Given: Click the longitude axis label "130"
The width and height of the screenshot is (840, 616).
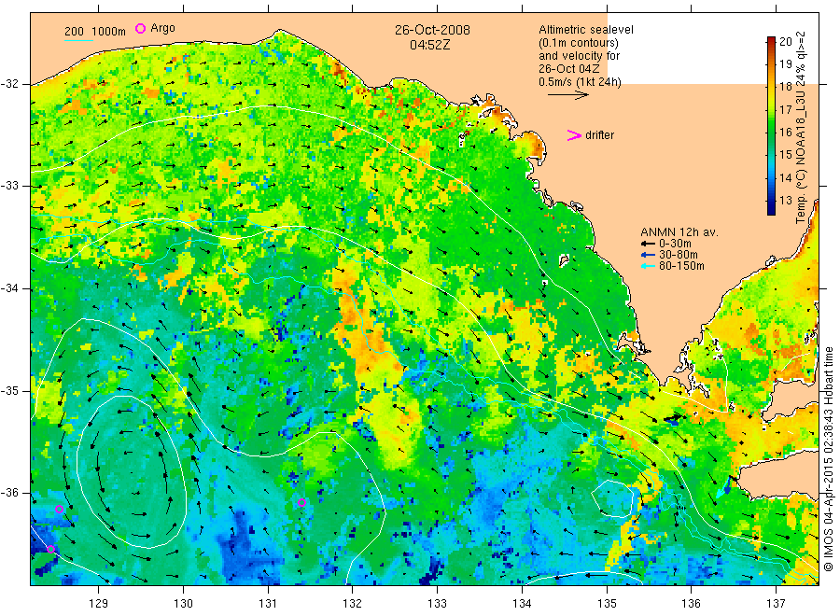Looking at the screenshot, I should point(183,604).
